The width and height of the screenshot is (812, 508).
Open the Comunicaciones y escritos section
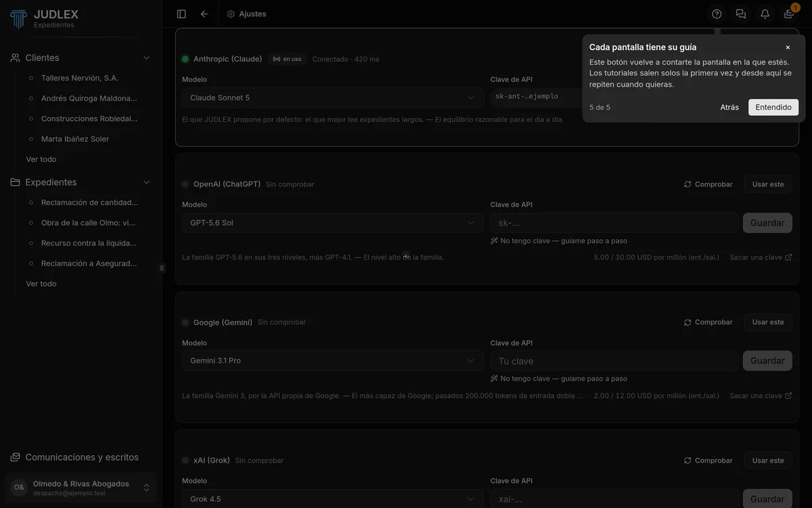[x=81, y=457]
